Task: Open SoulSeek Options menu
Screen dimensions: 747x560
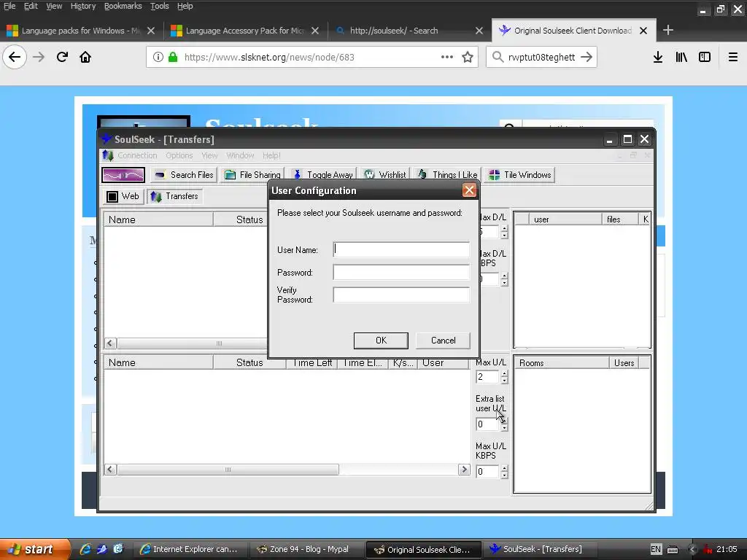Action: tap(179, 155)
